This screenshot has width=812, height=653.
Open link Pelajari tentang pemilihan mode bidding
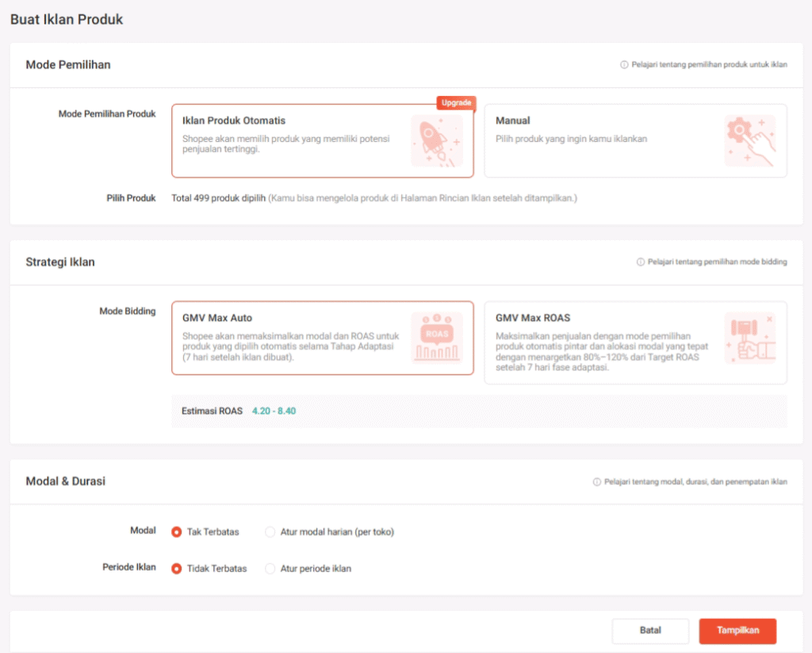tap(717, 262)
